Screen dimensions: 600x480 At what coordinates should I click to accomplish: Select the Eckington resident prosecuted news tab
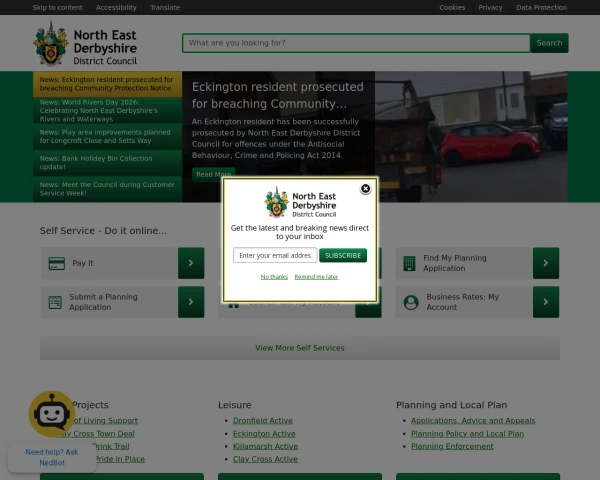coord(108,84)
